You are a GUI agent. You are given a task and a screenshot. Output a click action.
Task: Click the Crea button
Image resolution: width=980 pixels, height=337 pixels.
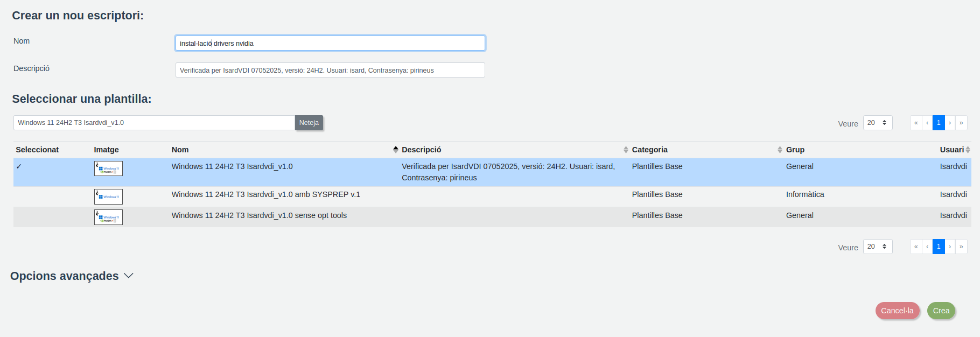click(x=941, y=311)
